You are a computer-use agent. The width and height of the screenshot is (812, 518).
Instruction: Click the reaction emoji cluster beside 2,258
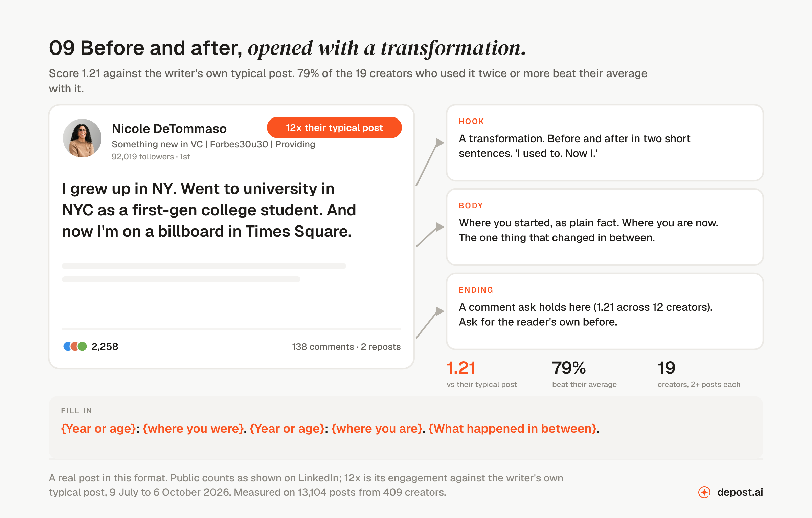pyautogui.click(x=75, y=346)
